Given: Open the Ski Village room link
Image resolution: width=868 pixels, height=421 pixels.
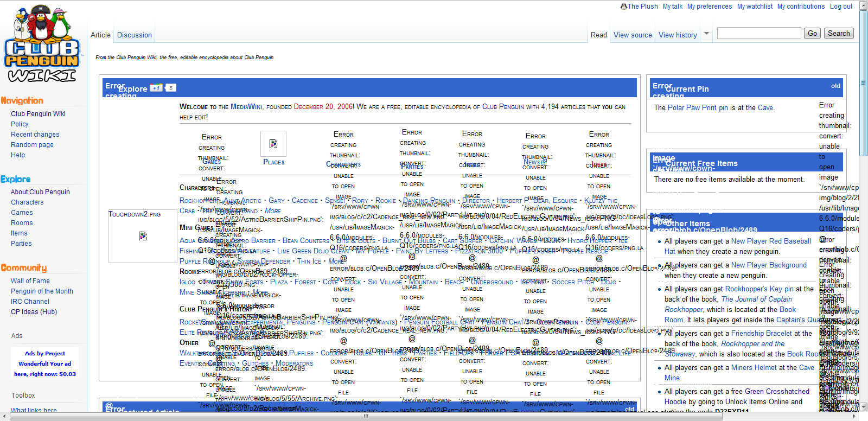Looking at the screenshot, I should click(x=385, y=282).
